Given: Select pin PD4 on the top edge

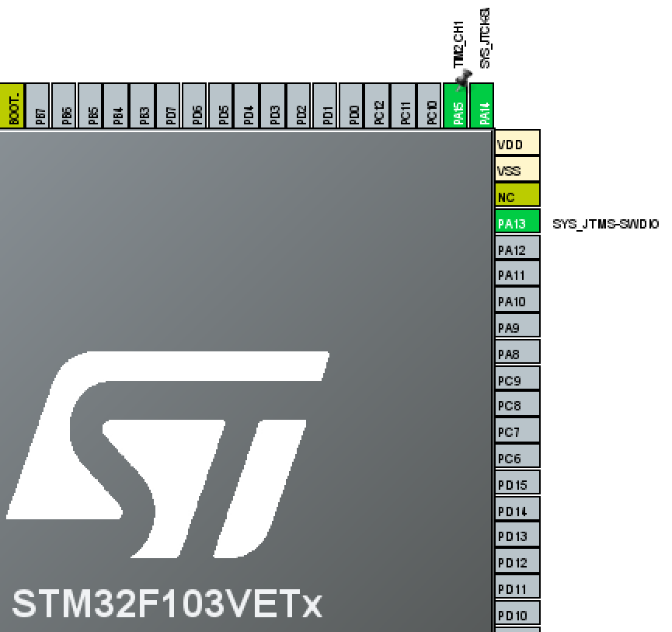Looking at the screenshot, I should 247,106.
